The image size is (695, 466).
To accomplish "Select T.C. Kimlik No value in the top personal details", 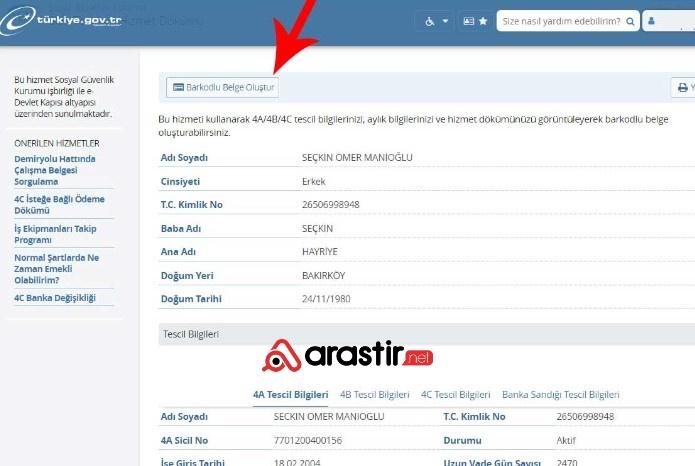I will [331, 204].
